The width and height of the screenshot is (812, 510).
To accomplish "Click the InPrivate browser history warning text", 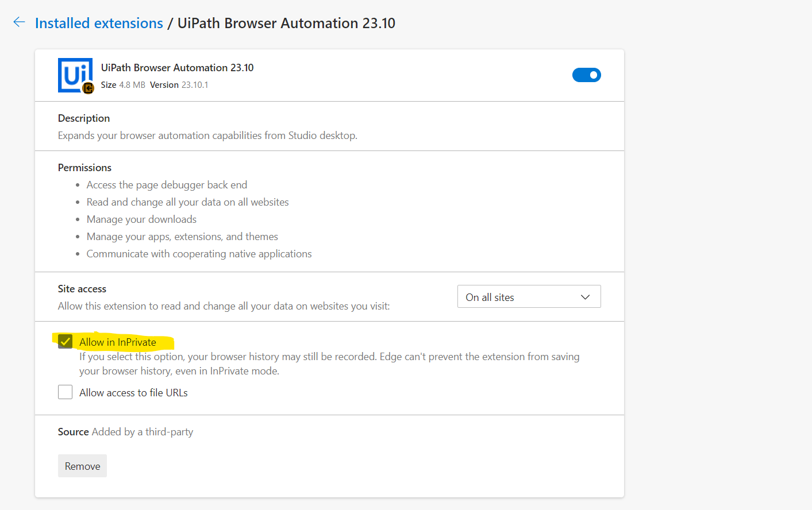I will pos(329,364).
